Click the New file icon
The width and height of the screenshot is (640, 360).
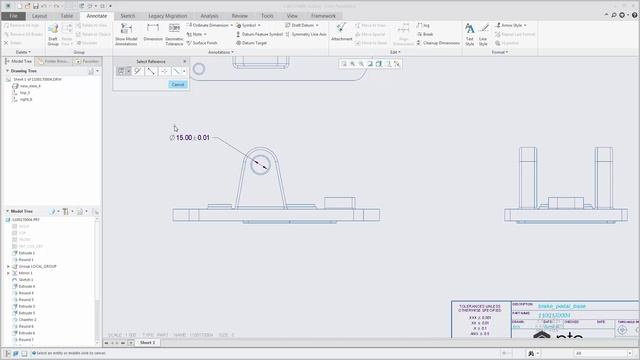pyautogui.click(x=19, y=6)
